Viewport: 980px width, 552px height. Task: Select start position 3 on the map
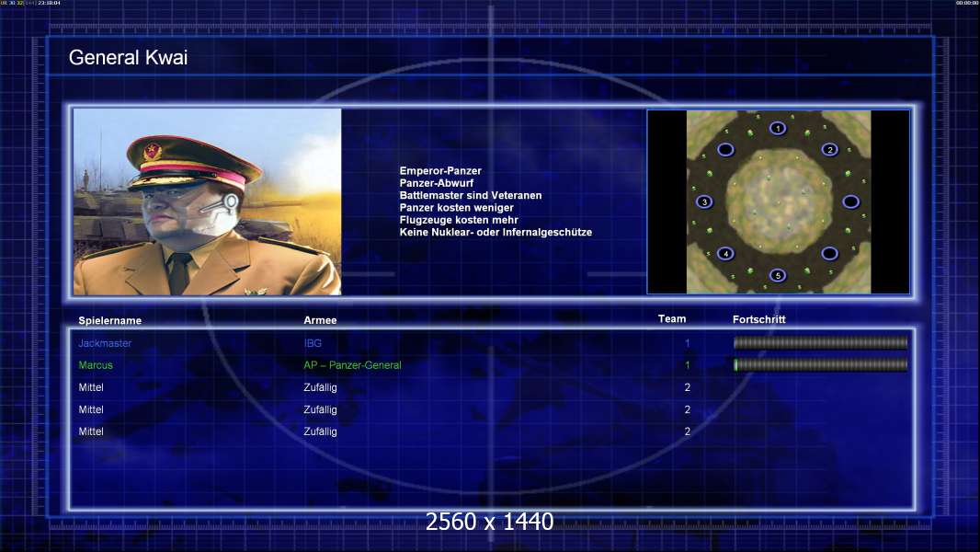(704, 201)
